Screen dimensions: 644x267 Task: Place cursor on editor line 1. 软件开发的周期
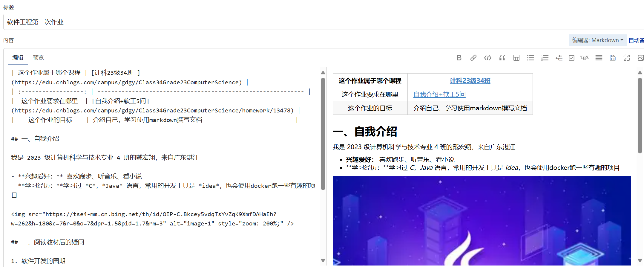click(38, 261)
